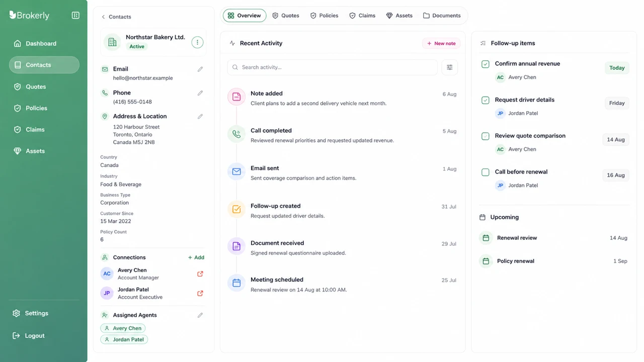The image size is (644, 362).
Task: Click the Northstar Bakery building icon
Action: click(112, 42)
